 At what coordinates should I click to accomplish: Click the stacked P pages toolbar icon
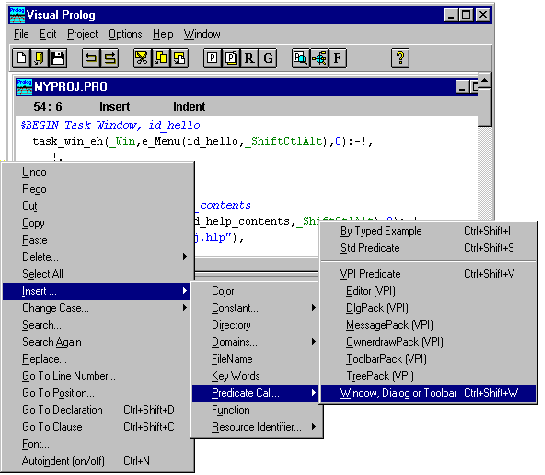[231, 58]
